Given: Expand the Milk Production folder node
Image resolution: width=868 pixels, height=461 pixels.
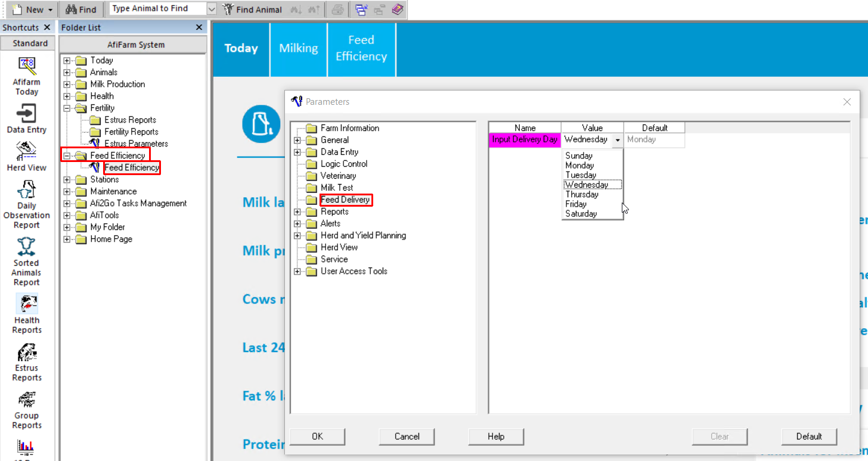Looking at the screenshot, I should point(67,84).
